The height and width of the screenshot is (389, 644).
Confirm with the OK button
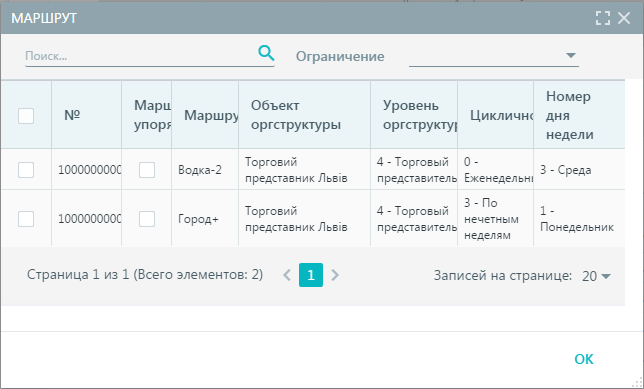584,359
